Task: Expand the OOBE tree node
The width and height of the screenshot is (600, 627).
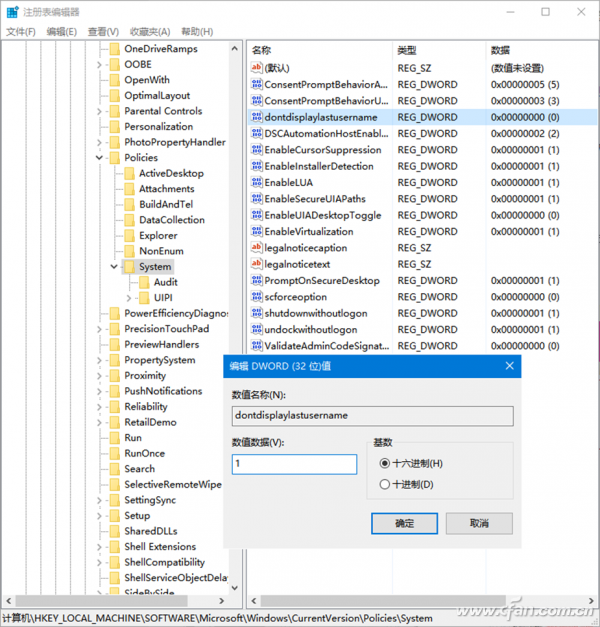Action: click(x=99, y=64)
